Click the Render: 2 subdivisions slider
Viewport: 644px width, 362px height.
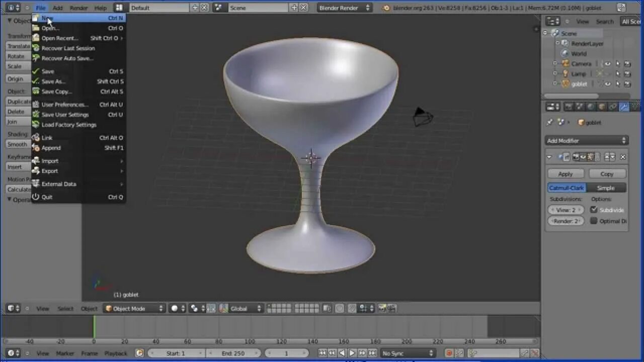point(566,221)
